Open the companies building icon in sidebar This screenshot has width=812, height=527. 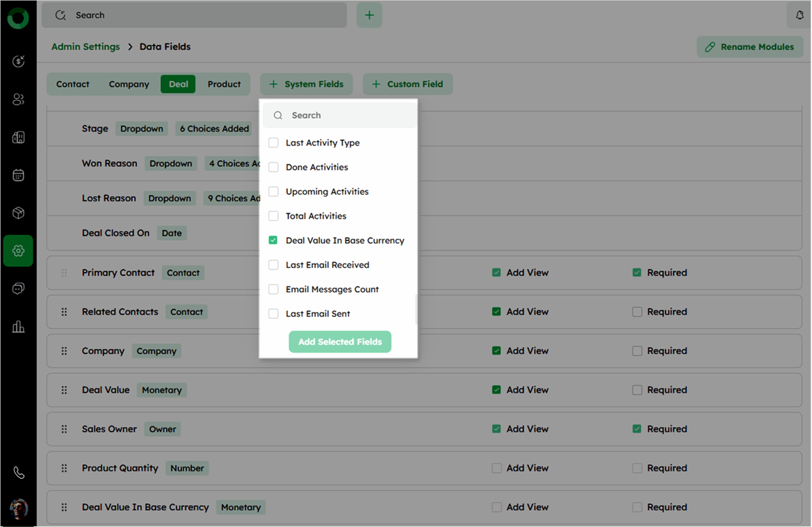click(18, 137)
